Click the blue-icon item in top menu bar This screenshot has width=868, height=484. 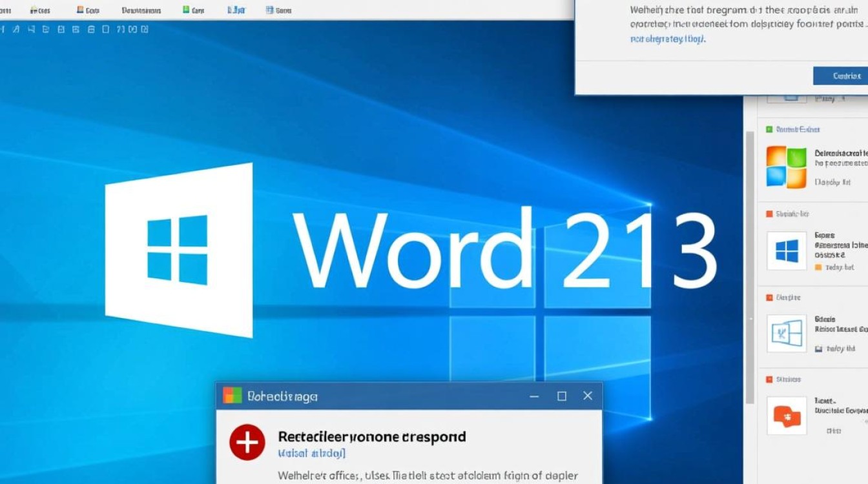pos(236,11)
